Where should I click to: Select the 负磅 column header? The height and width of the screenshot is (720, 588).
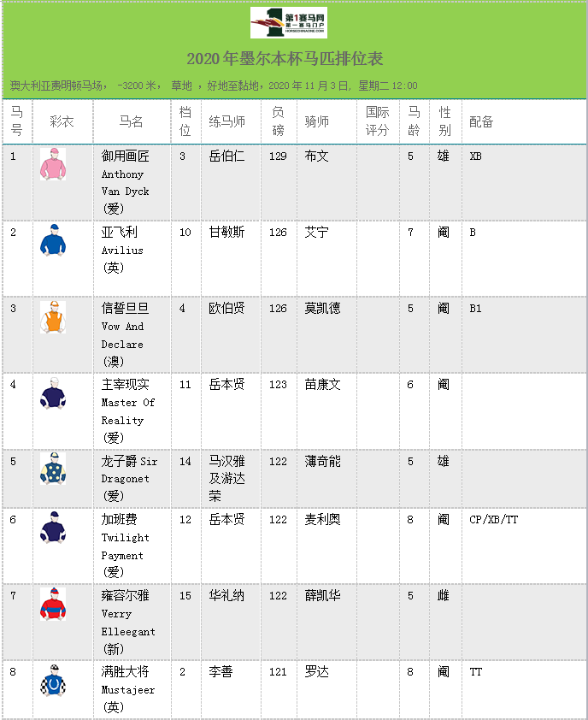point(278,121)
